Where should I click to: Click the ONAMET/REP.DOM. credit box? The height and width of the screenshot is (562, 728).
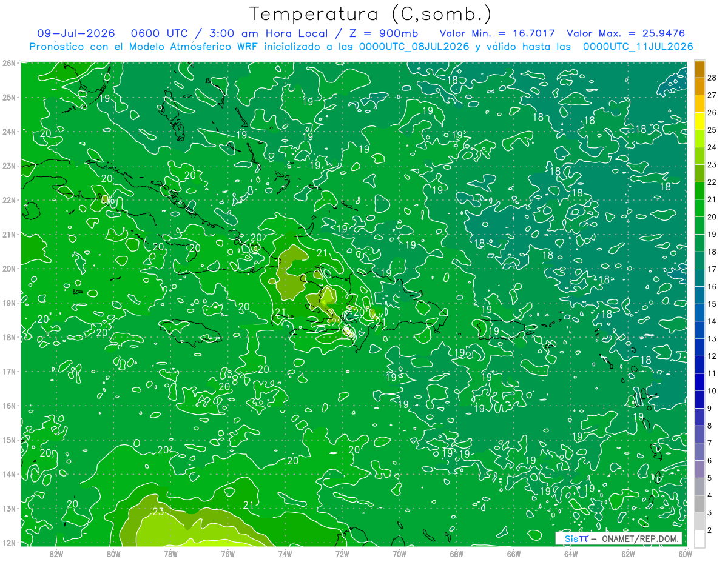(x=619, y=538)
